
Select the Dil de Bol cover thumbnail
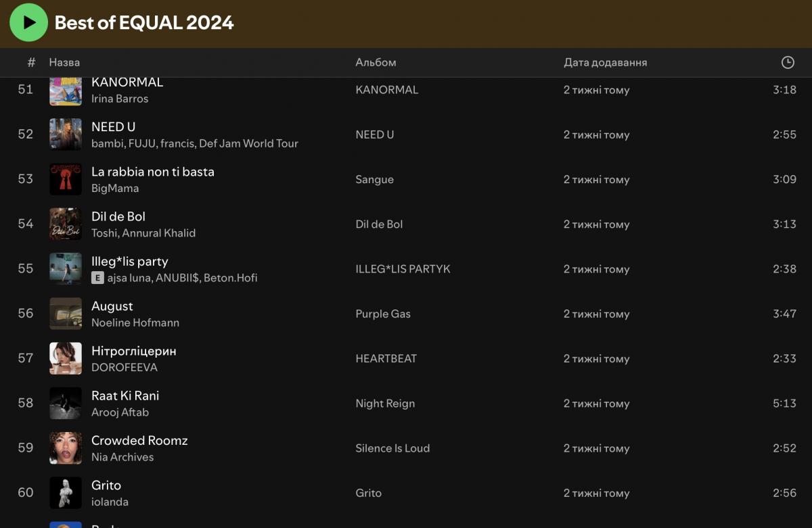[x=66, y=224]
